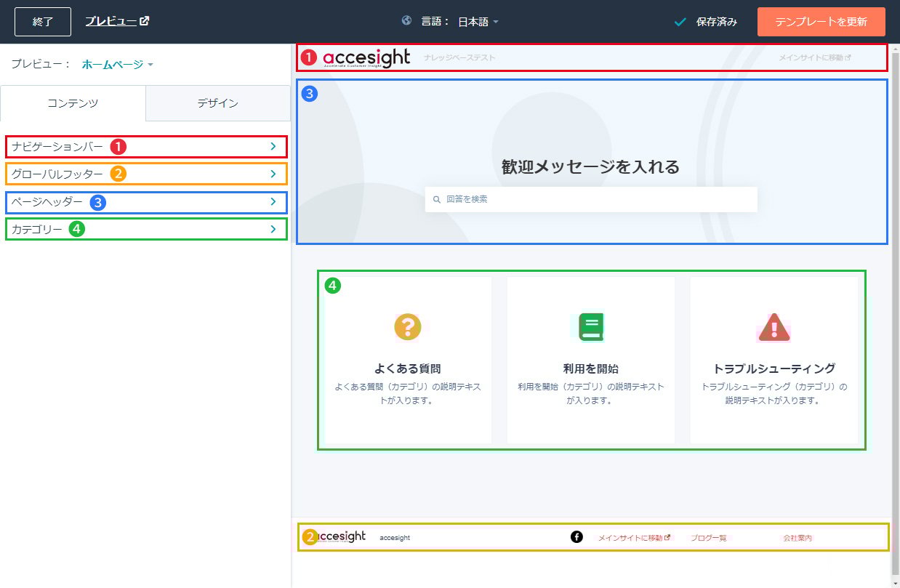Click the 終了 button
The height and width of the screenshot is (588, 900).
pyautogui.click(x=43, y=22)
